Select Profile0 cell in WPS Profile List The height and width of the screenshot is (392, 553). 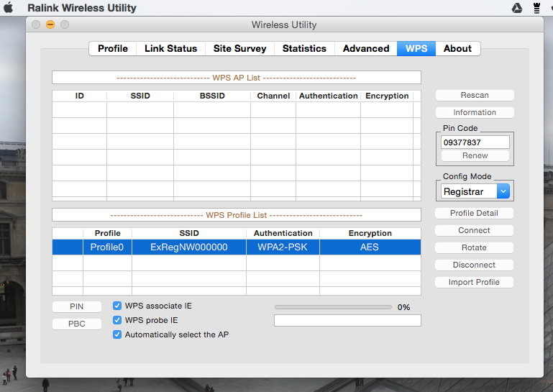107,247
